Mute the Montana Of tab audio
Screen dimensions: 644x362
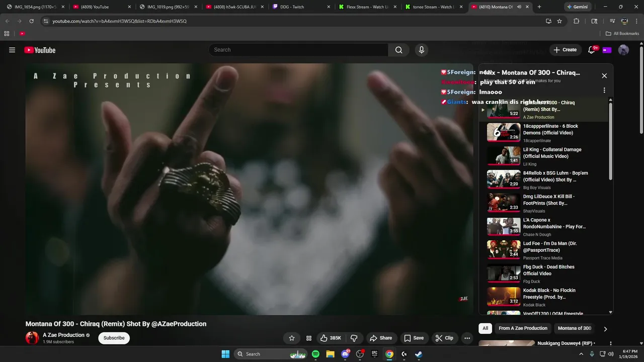pyautogui.click(x=519, y=7)
